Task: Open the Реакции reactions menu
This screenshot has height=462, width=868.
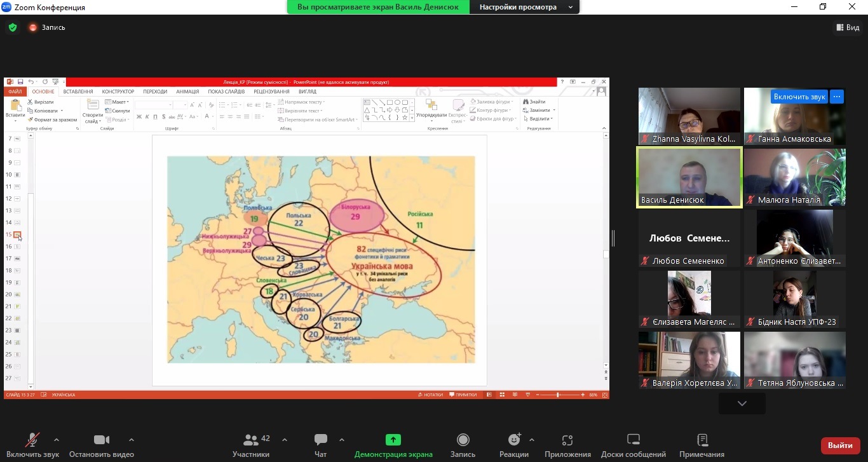Action: pos(514,440)
